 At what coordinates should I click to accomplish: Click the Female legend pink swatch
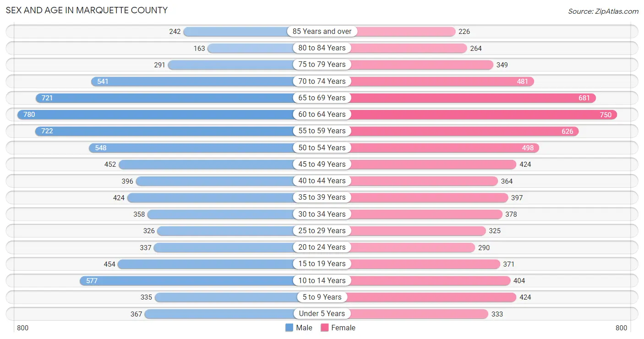(x=325, y=328)
